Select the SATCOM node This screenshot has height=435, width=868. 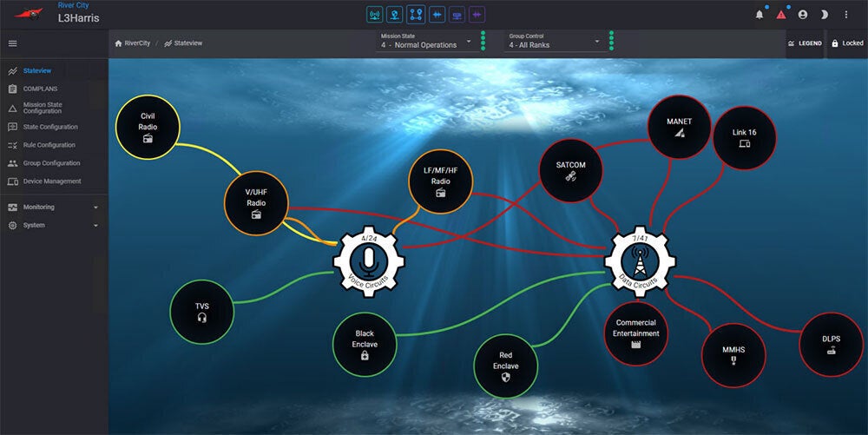pos(571,170)
